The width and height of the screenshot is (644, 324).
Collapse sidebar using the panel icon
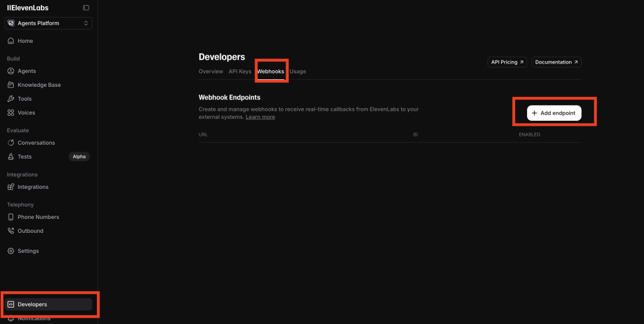click(86, 8)
